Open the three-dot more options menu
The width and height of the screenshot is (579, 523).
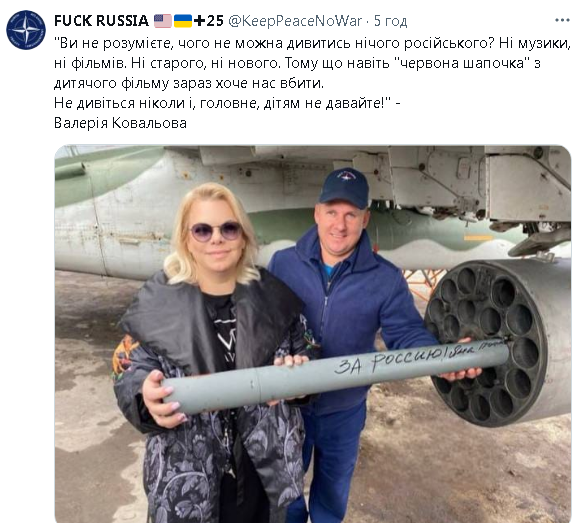(x=562, y=20)
